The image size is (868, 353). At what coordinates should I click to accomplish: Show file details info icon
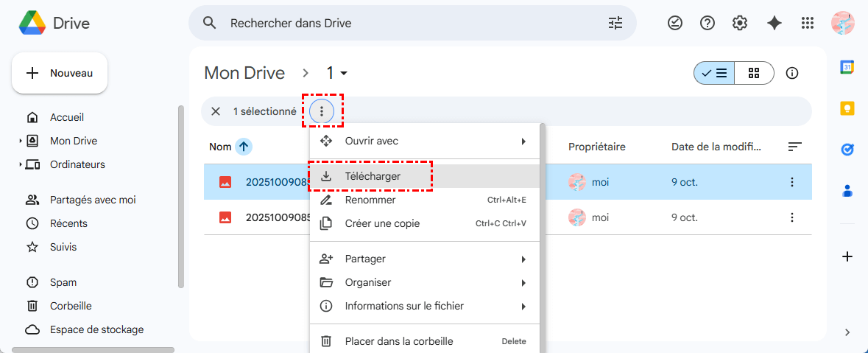pyautogui.click(x=792, y=73)
